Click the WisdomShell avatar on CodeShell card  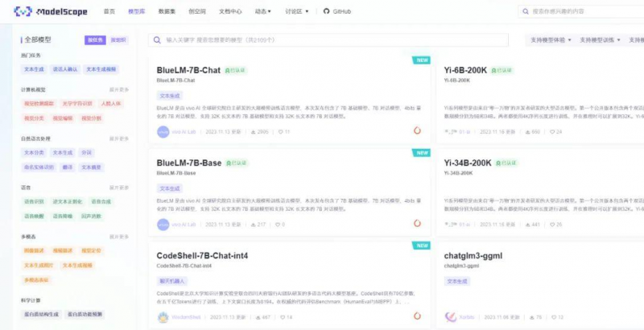[x=163, y=317]
